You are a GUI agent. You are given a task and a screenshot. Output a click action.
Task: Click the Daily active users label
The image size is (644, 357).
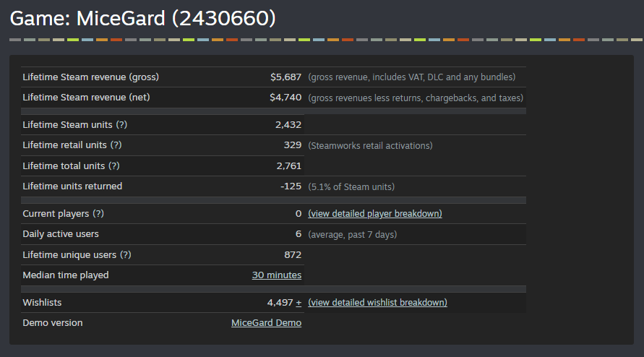pos(61,234)
